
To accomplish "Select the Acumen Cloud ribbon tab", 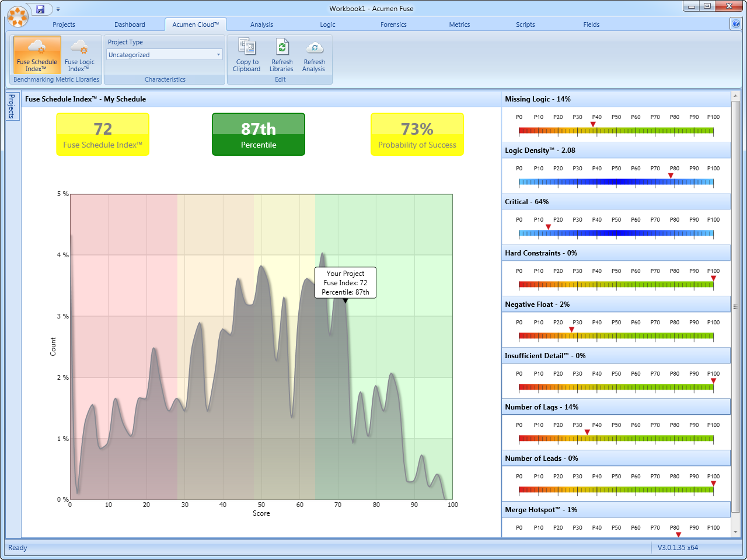I will (196, 24).
